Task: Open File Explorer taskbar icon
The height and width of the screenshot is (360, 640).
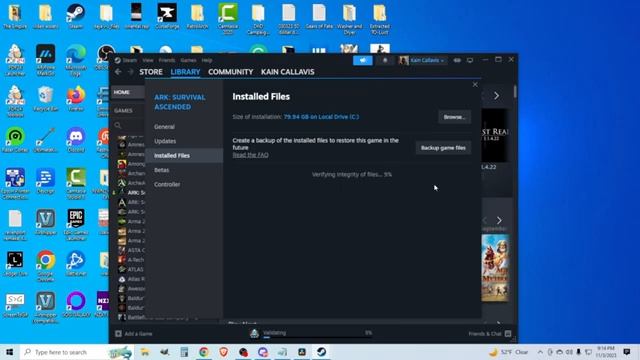Action: (145, 352)
